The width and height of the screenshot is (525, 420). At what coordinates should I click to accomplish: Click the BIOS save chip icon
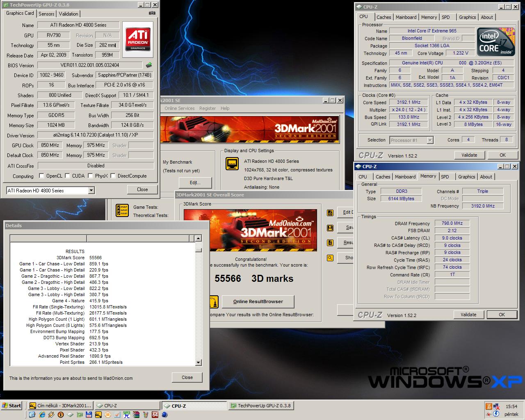coord(149,65)
